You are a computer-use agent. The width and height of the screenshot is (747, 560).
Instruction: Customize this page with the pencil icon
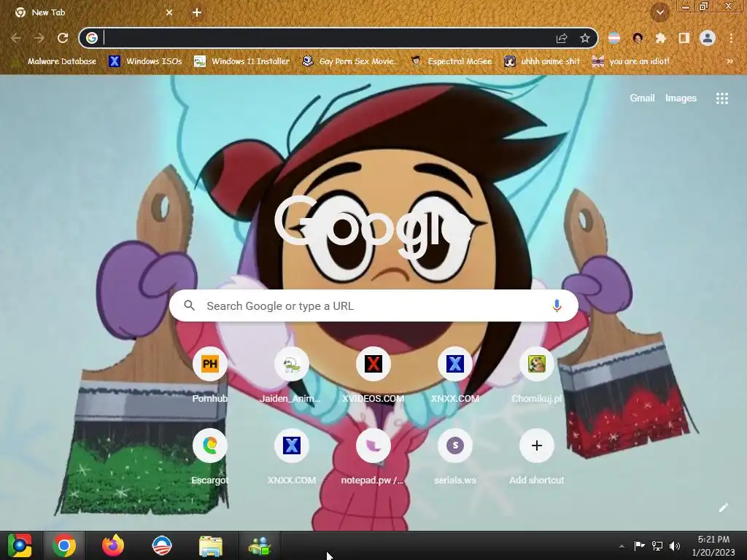click(x=723, y=507)
